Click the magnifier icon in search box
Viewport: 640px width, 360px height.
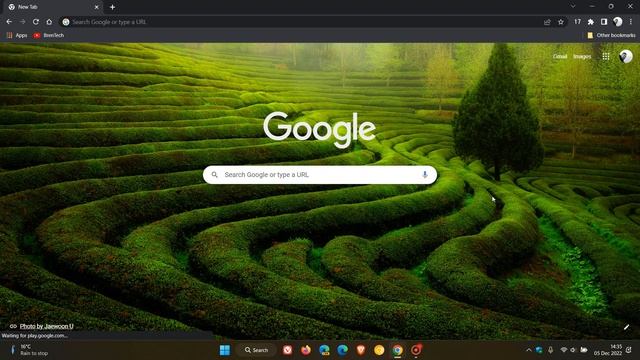point(214,175)
